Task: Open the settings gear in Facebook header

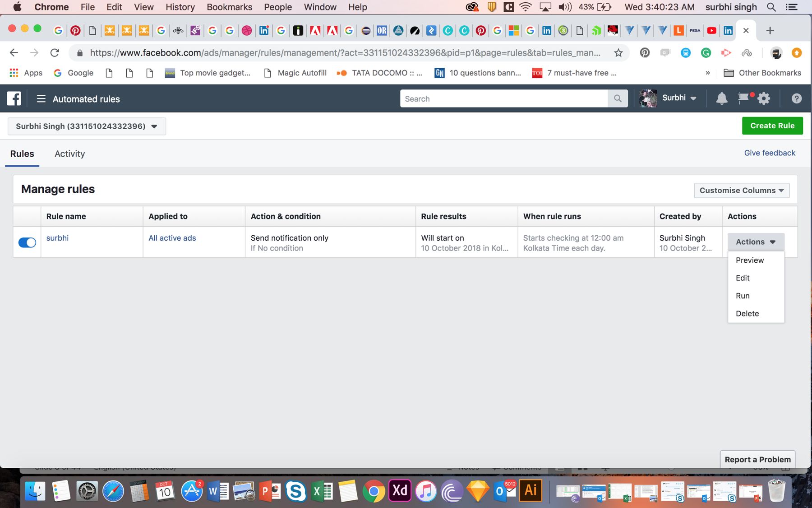Action: [764, 98]
